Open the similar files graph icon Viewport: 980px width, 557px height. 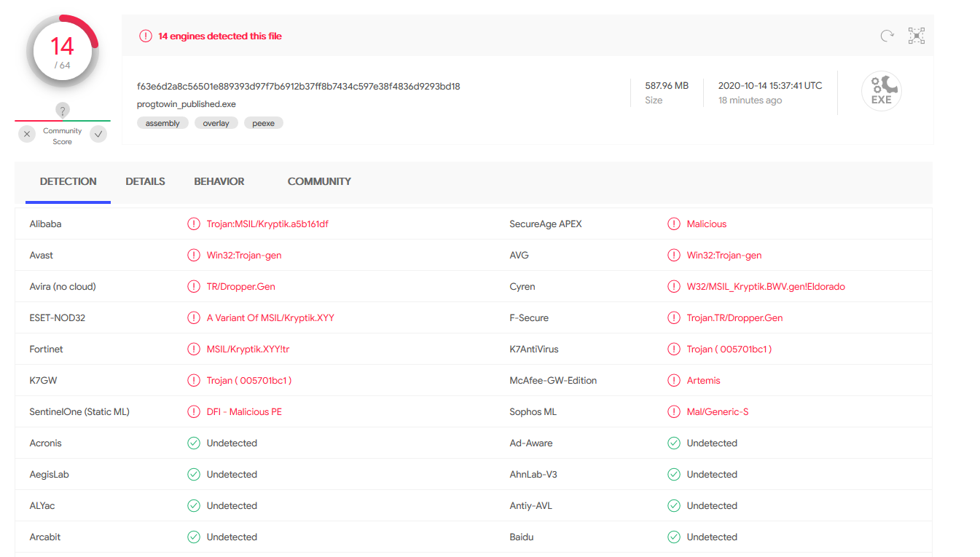pos(916,36)
